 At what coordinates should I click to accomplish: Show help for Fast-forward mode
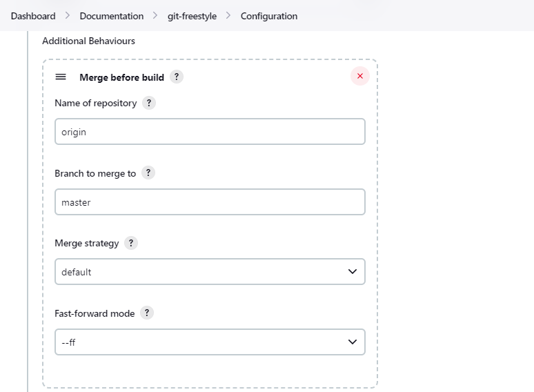click(x=146, y=313)
